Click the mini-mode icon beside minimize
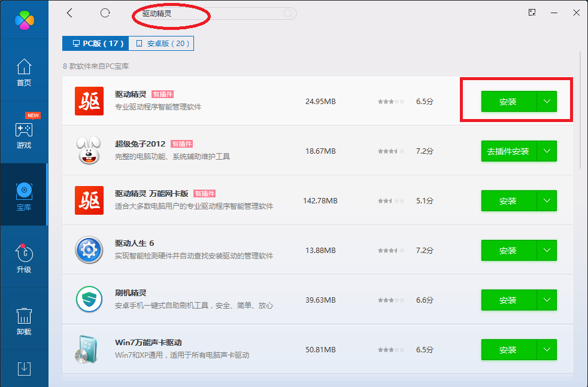 tap(532, 13)
